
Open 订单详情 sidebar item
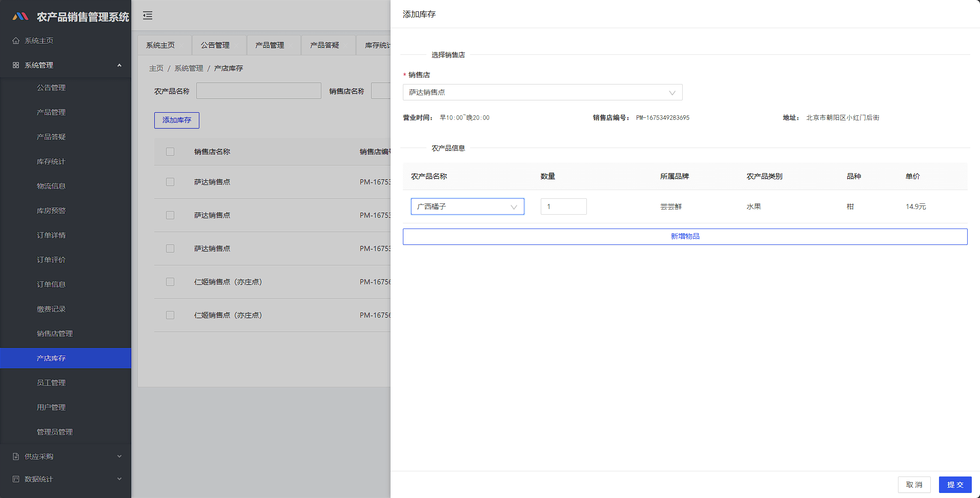66,235
